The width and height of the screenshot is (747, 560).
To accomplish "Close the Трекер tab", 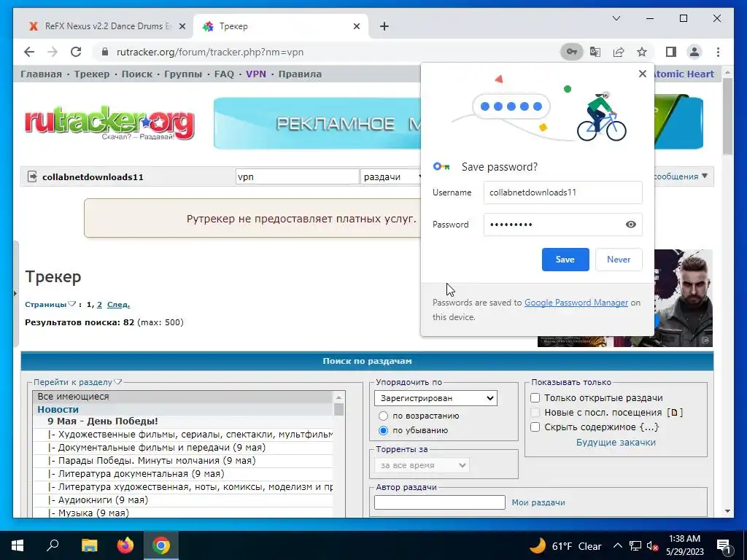I will coord(356,26).
